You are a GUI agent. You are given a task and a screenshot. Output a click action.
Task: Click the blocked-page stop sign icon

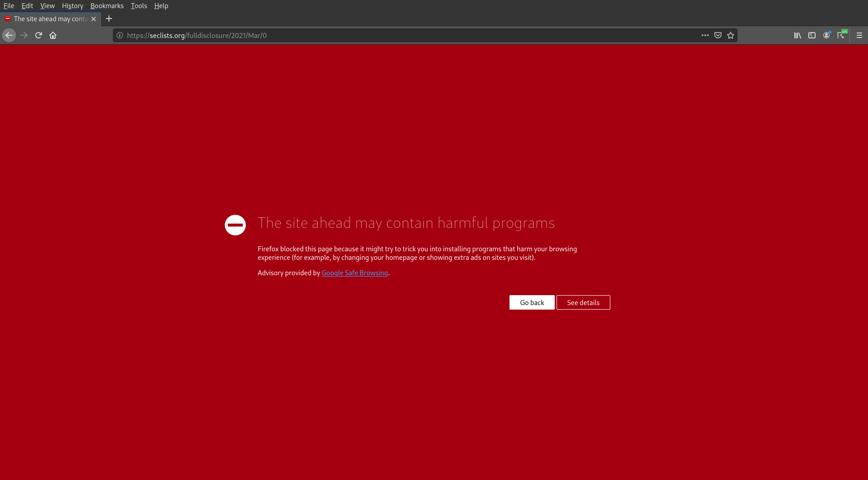235,225
